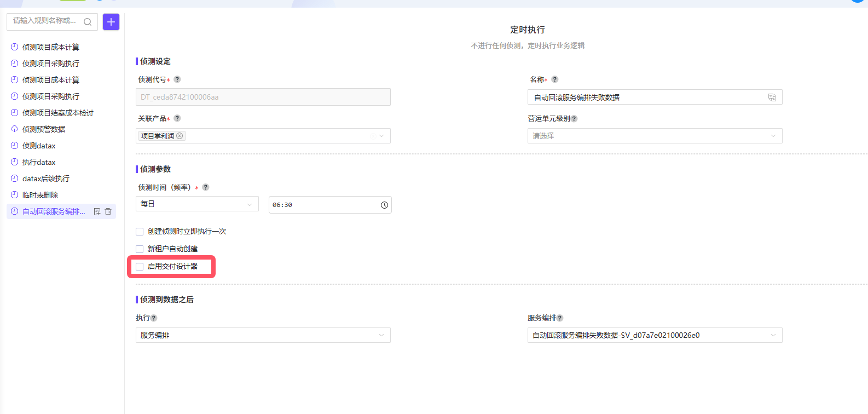
Task: Select first 侦测项目采购执行 rule in list
Action: click(61, 64)
